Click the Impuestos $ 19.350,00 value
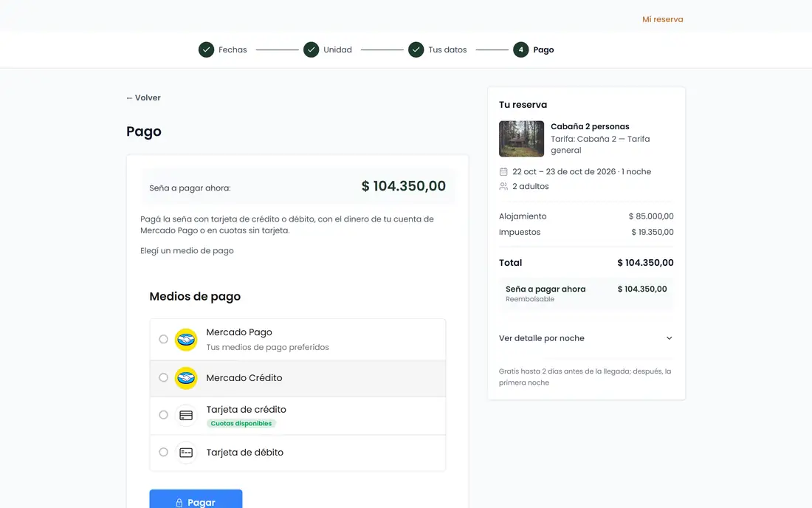 tap(653, 233)
